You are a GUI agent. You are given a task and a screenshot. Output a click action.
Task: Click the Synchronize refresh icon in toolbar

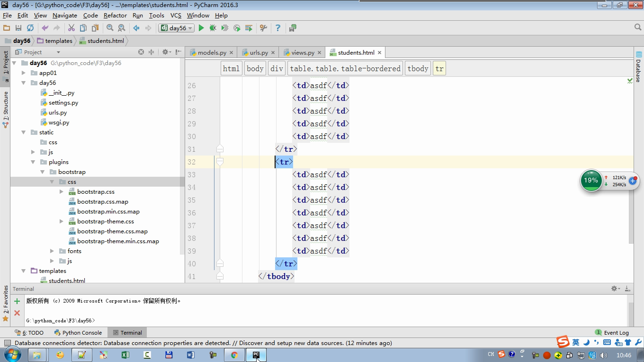point(30,28)
